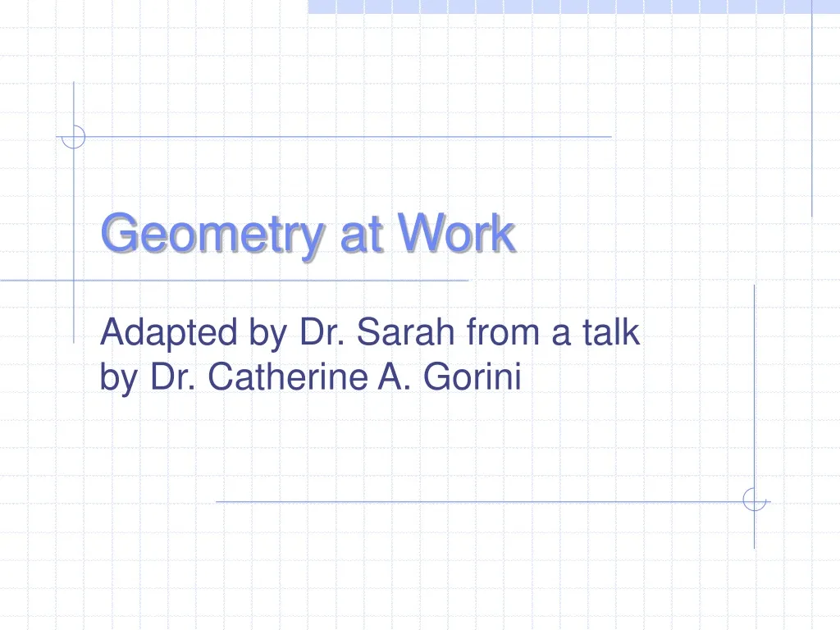Select the line 'Adapted by Dr. Sarah from a talk'
This screenshot has width=840, height=630.
[x=369, y=332]
